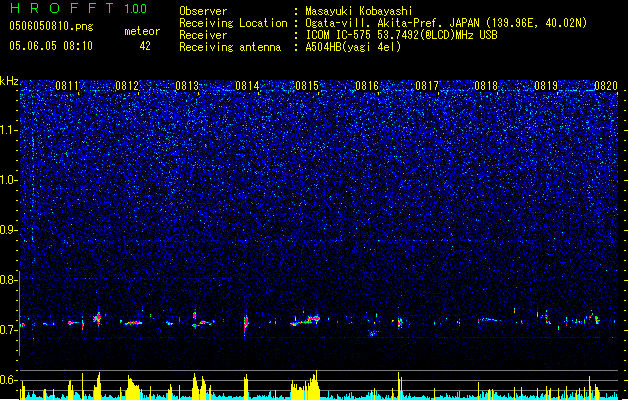Click the 0814 time marker

click(x=247, y=86)
